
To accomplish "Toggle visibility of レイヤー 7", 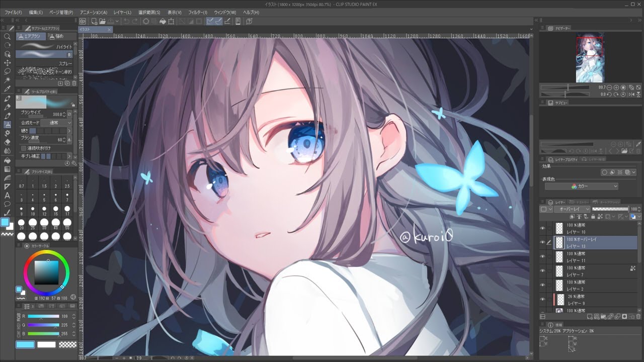I will click(x=542, y=271).
